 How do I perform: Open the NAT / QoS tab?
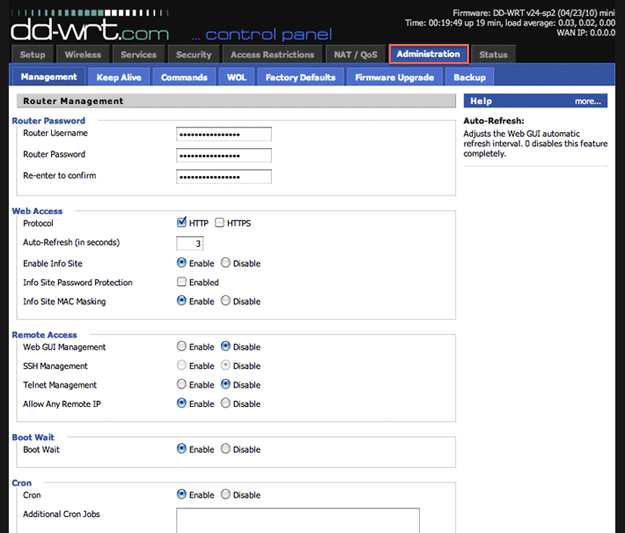tap(356, 55)
